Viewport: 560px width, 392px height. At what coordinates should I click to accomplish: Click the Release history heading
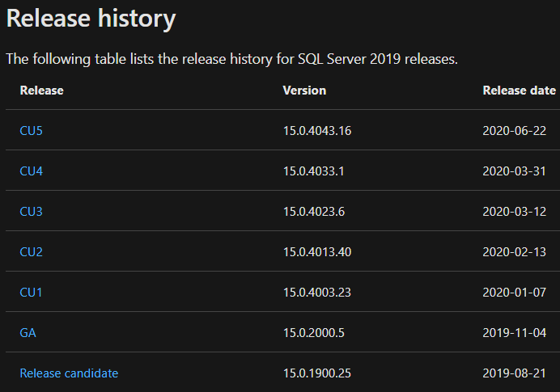coord(91,18)
